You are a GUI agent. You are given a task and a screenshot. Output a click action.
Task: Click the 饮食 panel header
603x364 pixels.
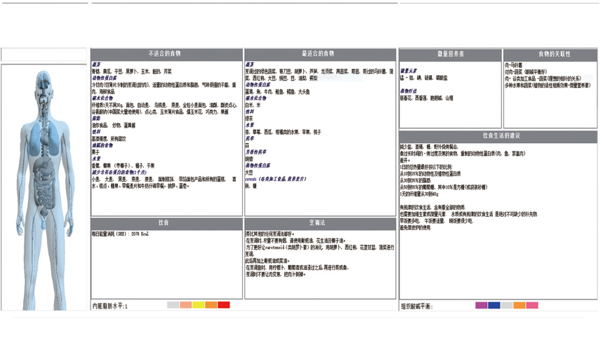pyautogui.click(x=166, y=223)
